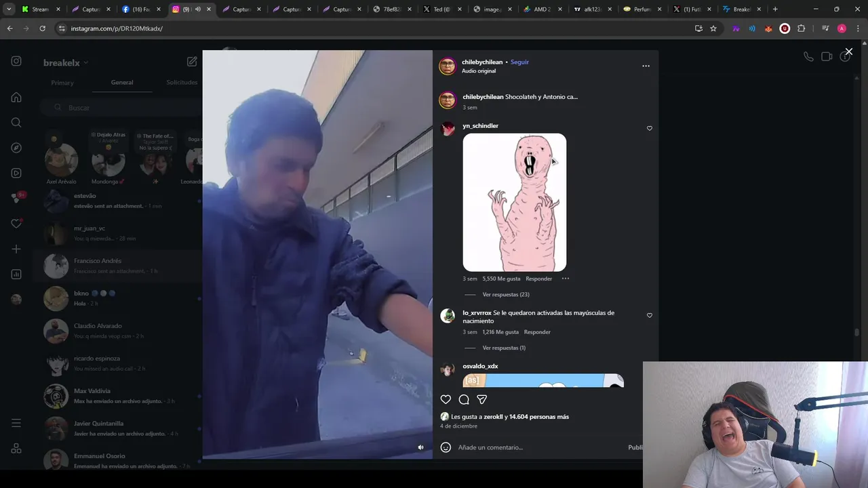Viewport: 868px width, 488px height.
Task: Open Notifications heart icon in sidebar
Action: click(16, 224)
